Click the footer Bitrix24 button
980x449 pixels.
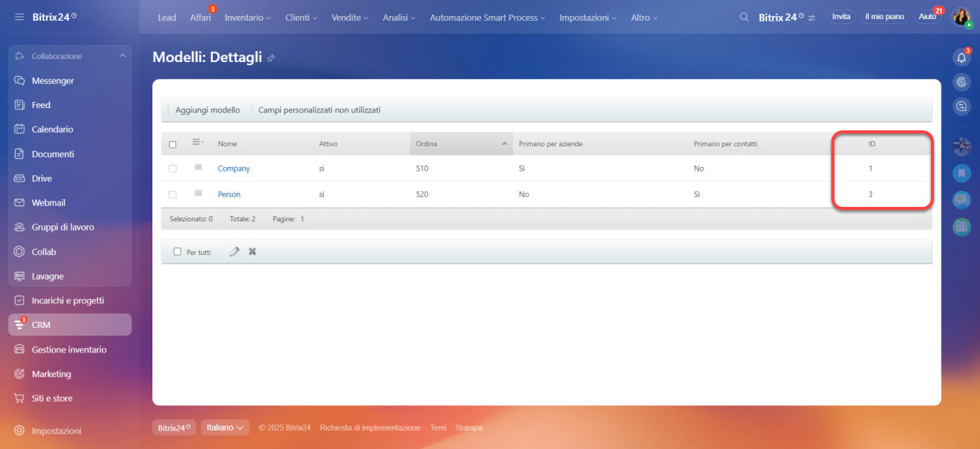pyautogui.click(x=174, y=428)
